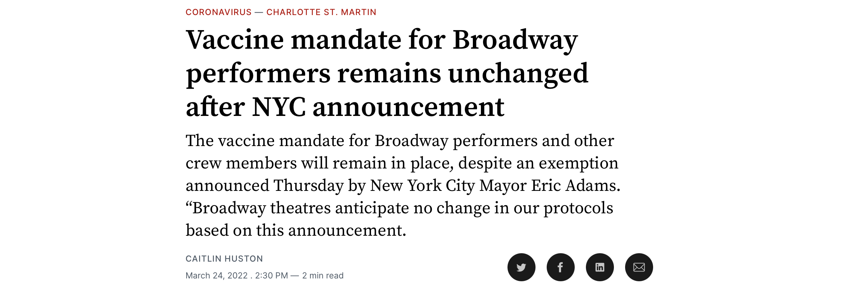Click "NYC announcement" in the headline
Image resolution: width=868 pixels, height=297 pixels.
[378, 107]
